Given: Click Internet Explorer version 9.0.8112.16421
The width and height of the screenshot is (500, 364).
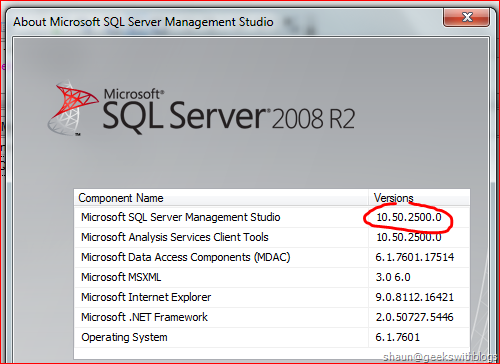Looking at the screenshot, I should click(x=415, y=297).
